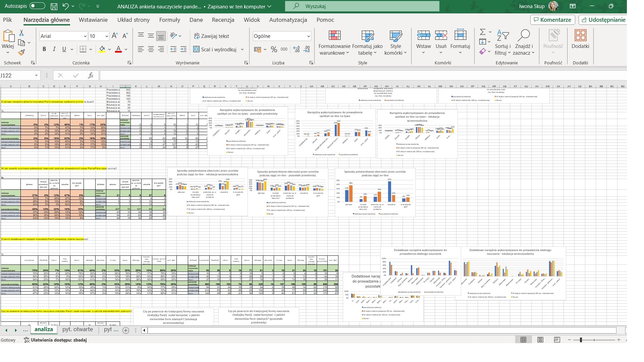The height and width of the screenshot is (362, 644).
Task: Switch to the pyt. otwarte sheet
Action: point(77,329)
